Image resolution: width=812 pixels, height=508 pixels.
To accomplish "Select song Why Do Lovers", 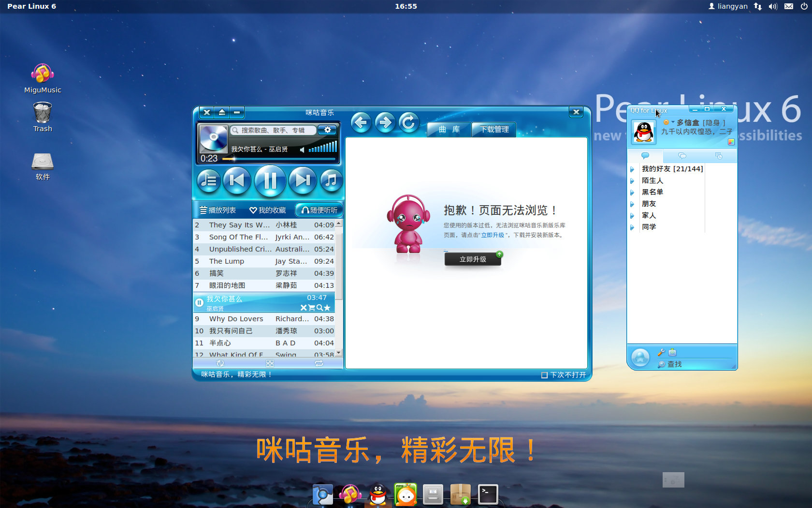I will click(x=264, y=319).
